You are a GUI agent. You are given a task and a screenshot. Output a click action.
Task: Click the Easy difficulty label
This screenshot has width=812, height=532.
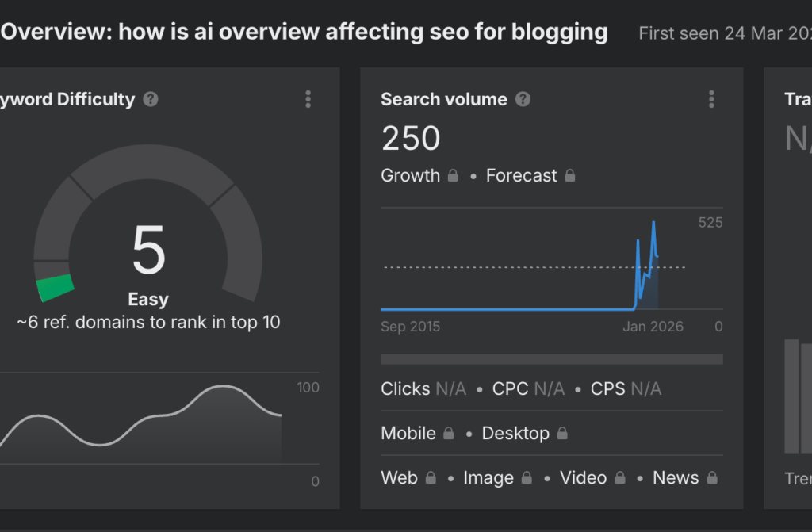147,299
